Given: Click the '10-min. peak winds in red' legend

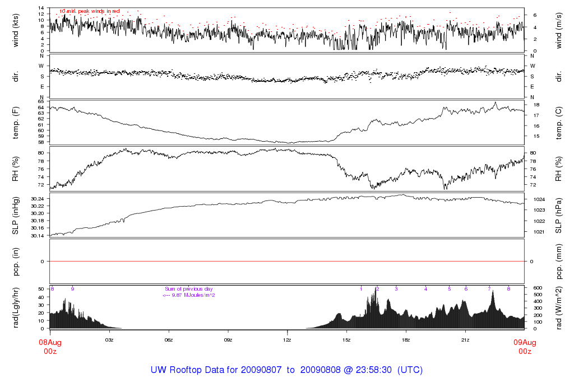Looking at the screenshot, I should (x=90, y=11).
